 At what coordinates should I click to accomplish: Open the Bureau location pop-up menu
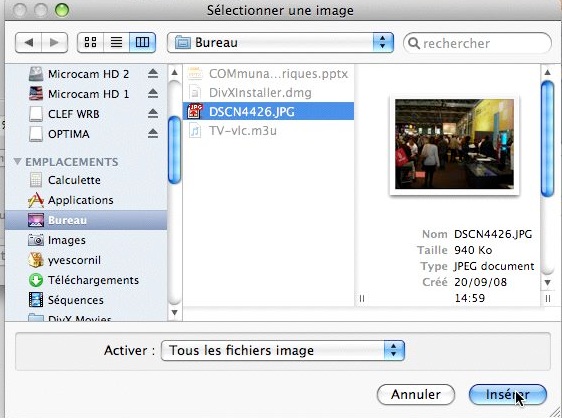point(280,43)
